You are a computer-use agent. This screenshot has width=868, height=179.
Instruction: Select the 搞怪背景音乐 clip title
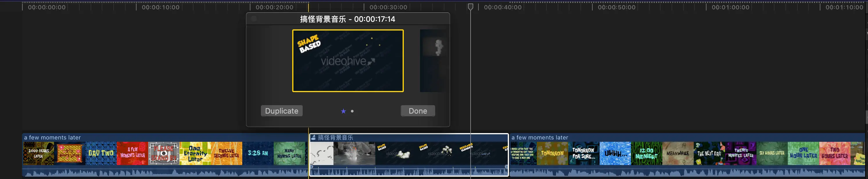(x=335, y=137)
